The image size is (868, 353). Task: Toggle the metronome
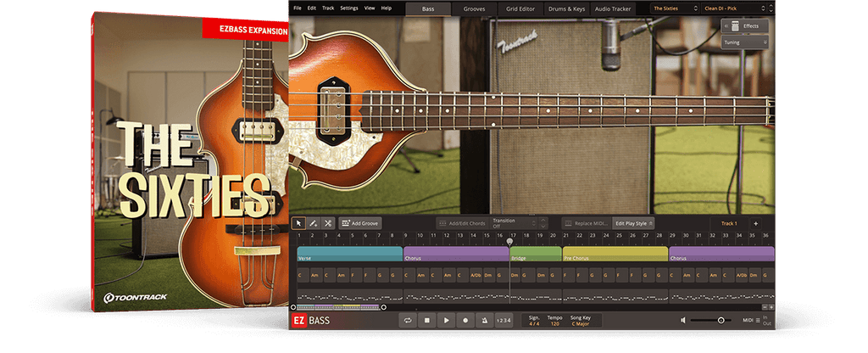(x=485, y=320)
